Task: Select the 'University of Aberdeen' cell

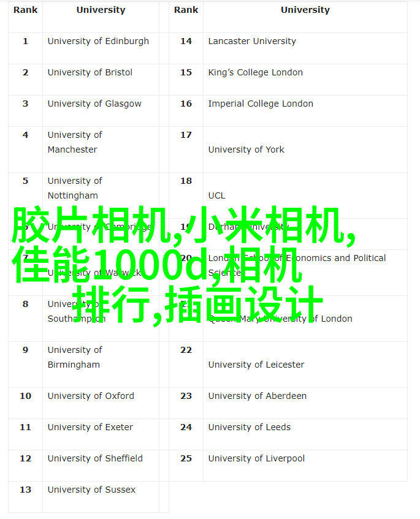Action: [305, 403]
